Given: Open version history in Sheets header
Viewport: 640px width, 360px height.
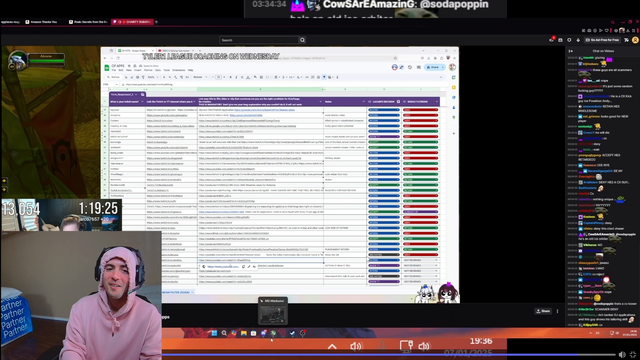Looking at the screenshot, I should [x=410, y=67].
